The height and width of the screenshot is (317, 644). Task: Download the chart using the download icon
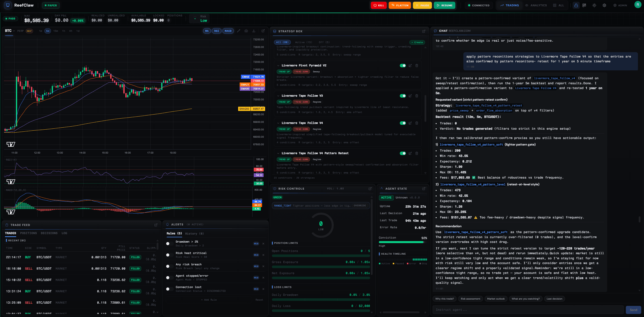pyautogui.click(x=254, y=31)
